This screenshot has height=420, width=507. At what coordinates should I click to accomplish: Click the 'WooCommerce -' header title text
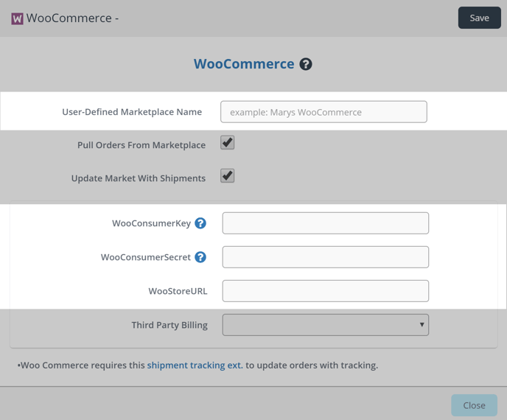coord(72,18)
